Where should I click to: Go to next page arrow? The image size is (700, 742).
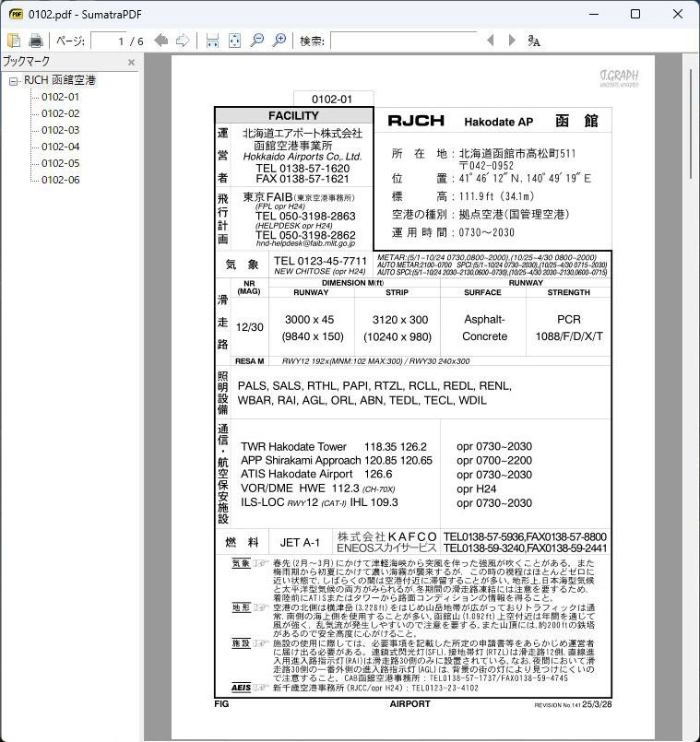(x=183, y=41)
